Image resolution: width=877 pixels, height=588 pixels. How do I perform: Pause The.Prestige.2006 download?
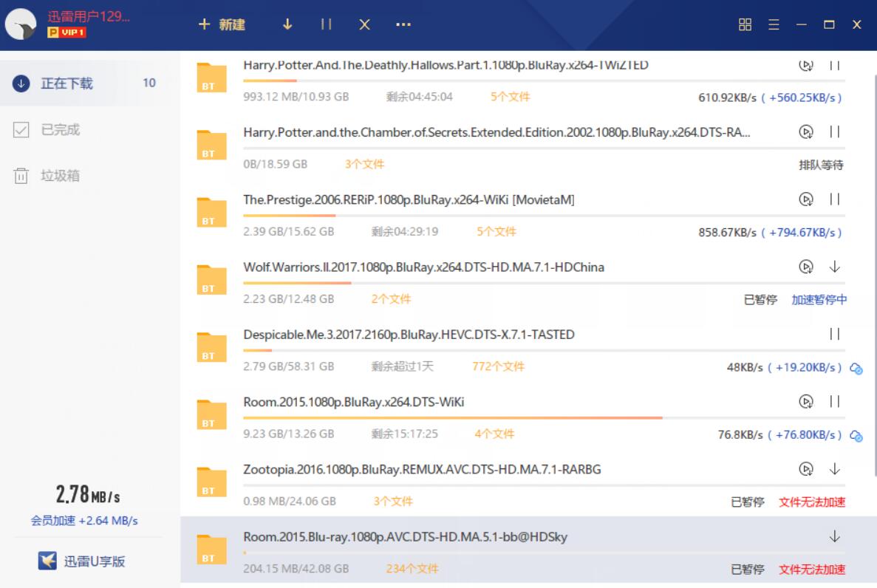(835, 199)
